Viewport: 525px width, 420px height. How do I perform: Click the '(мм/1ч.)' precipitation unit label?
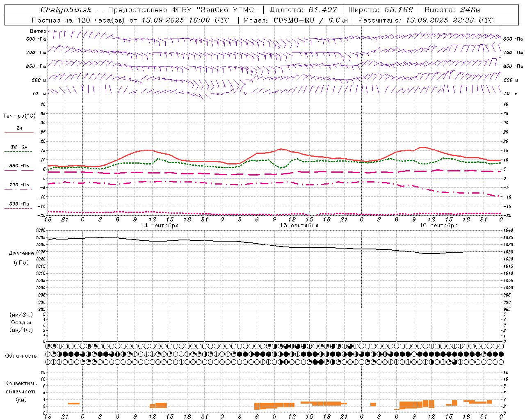point(21,330)
